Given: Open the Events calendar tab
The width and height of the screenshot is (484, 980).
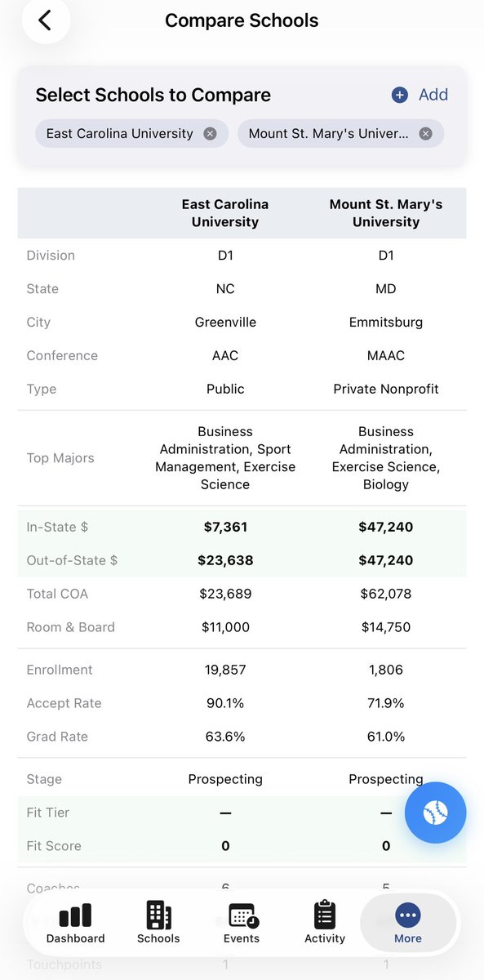Looking at the screenshot, I should [242, 922].
